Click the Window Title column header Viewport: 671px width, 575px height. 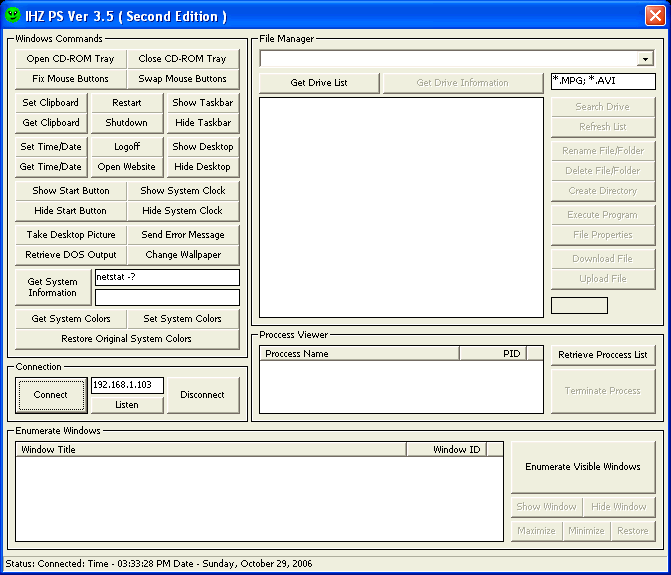click(x=210, y=450)
